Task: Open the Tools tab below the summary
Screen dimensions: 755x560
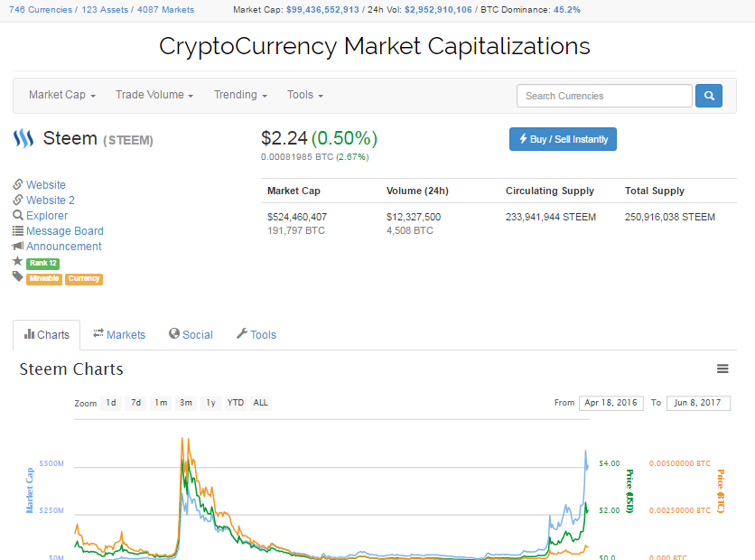Action: (256, 335)
